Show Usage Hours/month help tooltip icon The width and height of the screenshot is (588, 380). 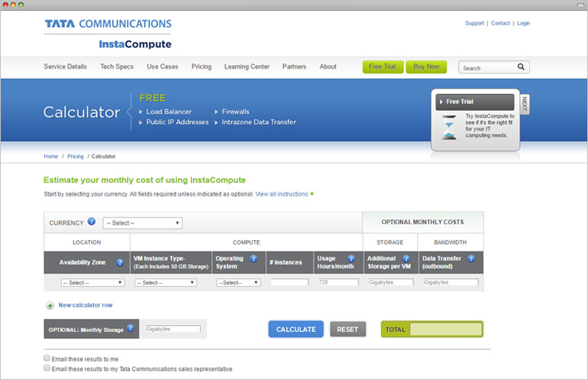tap(351, 258)
